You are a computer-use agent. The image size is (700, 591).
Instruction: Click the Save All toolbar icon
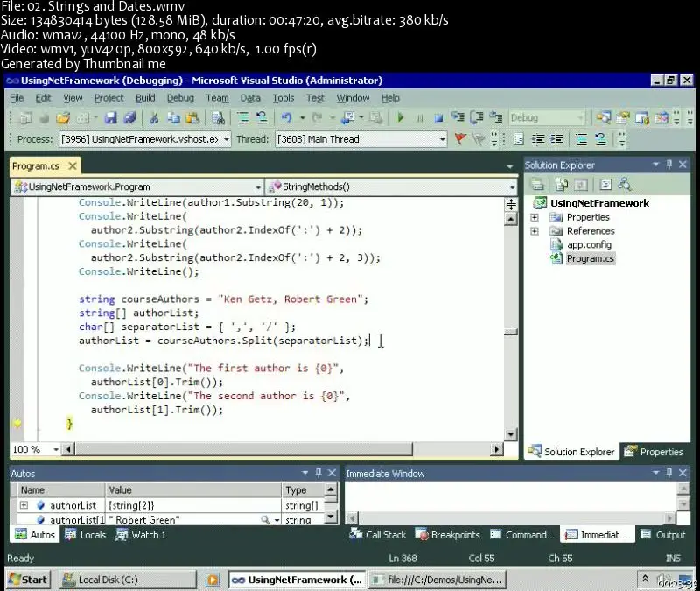[x=129, y=118]
